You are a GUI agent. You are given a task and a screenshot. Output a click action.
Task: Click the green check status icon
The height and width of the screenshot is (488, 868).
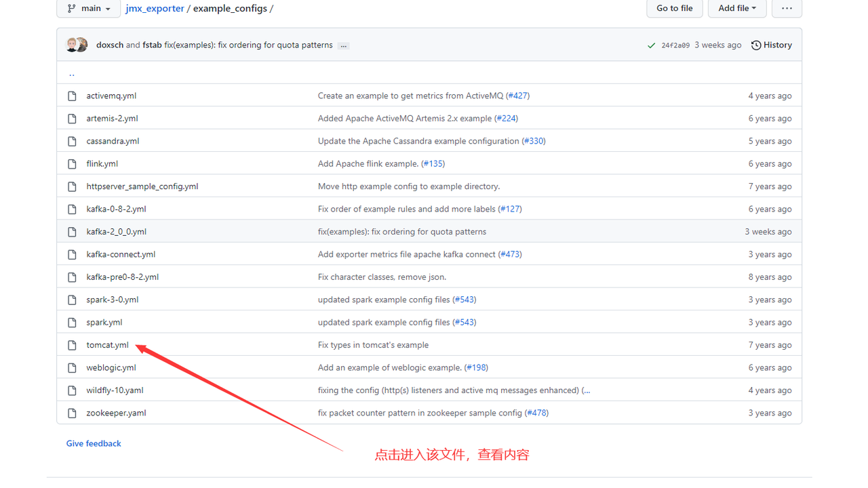651,45
